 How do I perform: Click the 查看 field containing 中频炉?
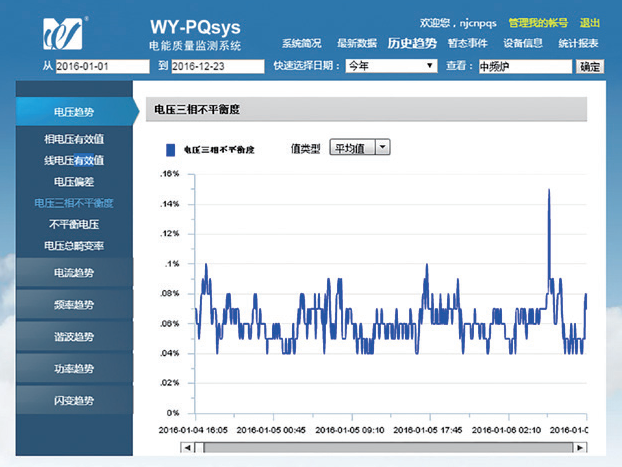[x=525, y=66]
